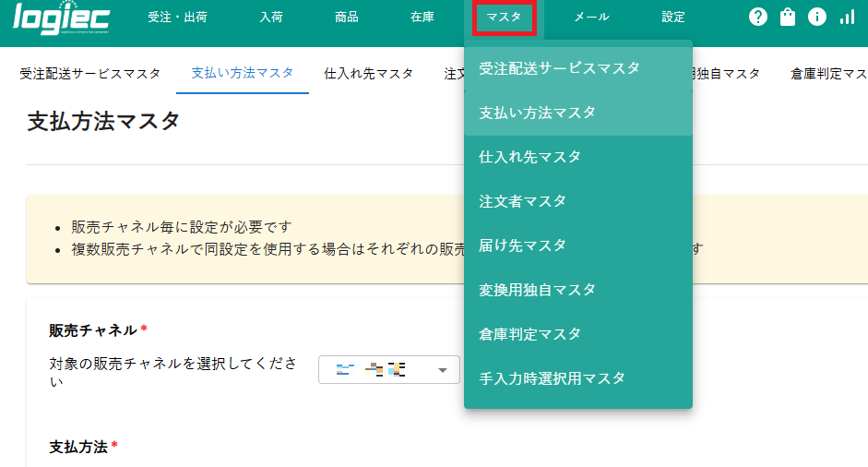Open the 受注・出荷 menu

(x=178, y=18)
